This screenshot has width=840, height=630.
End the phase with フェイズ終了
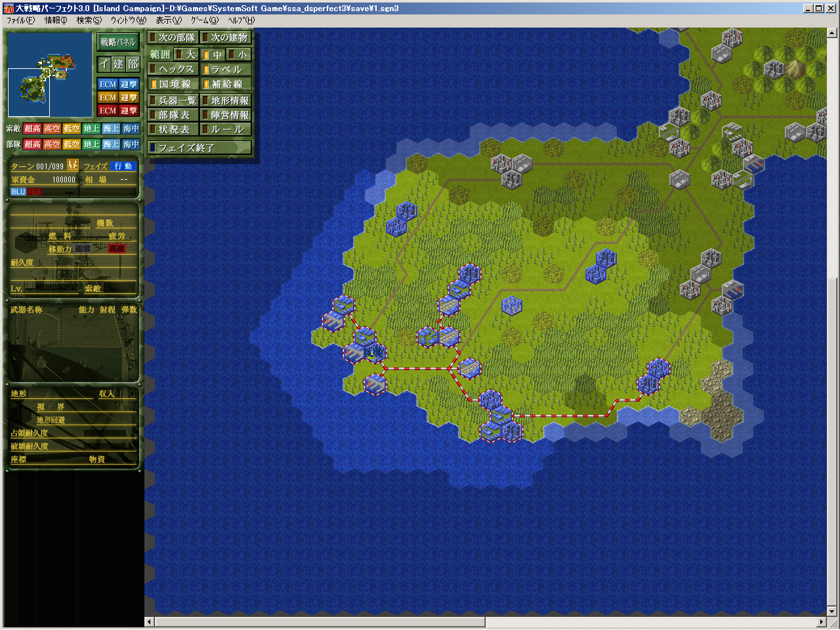(x=199, y=148)
